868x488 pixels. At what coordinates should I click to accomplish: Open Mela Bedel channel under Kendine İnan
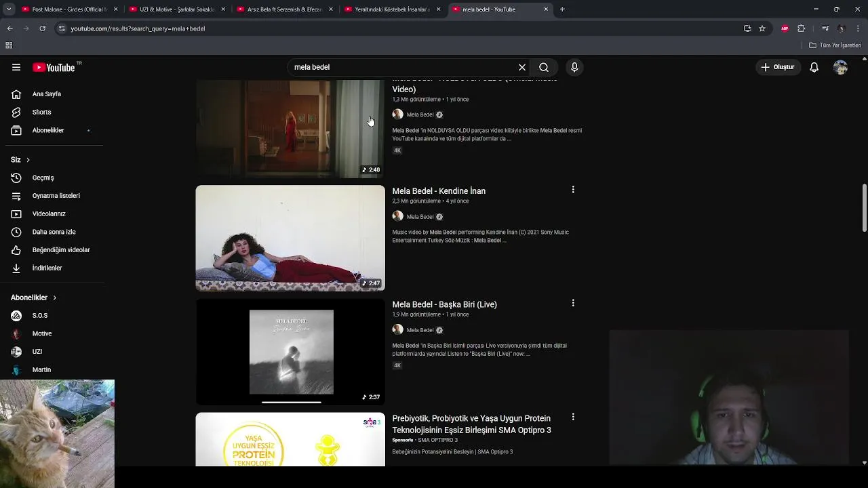coord(420,217)
